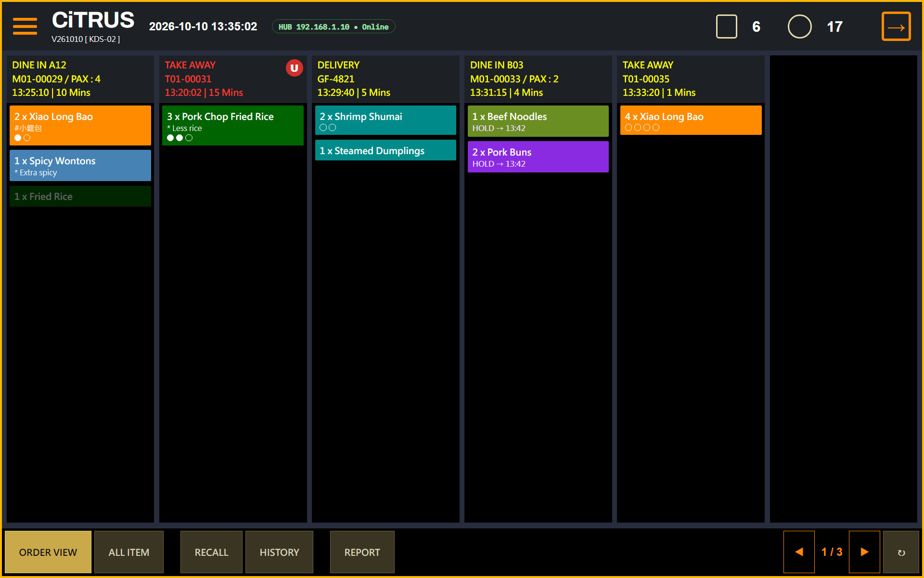924x578 pixels.
Task: Click the CiTRUS logo
Action: [93, 20]
